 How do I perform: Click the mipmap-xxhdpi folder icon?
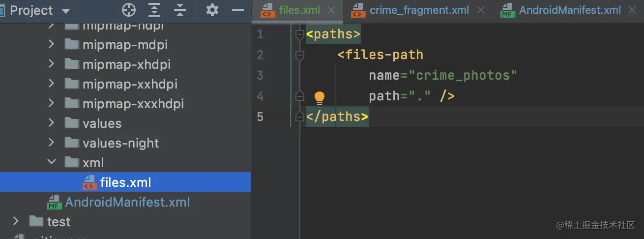point(72,84)
